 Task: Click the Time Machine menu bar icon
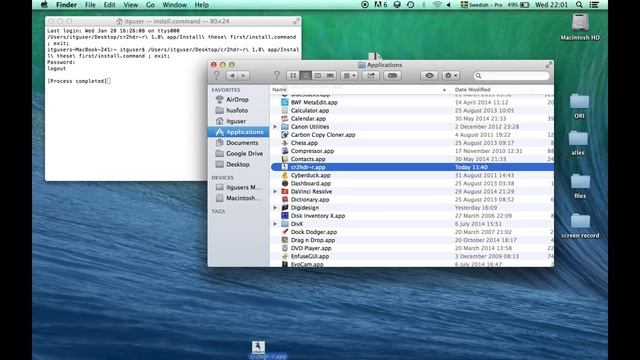[x=411, y=5]
